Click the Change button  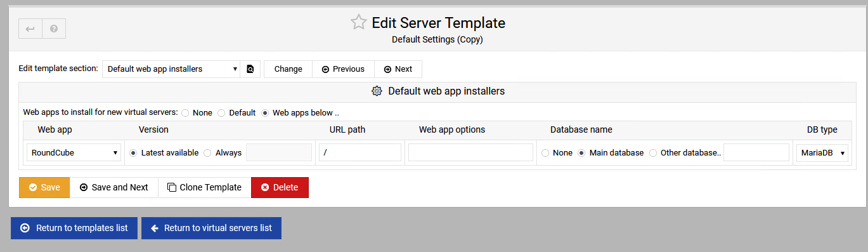pos(288,69)
